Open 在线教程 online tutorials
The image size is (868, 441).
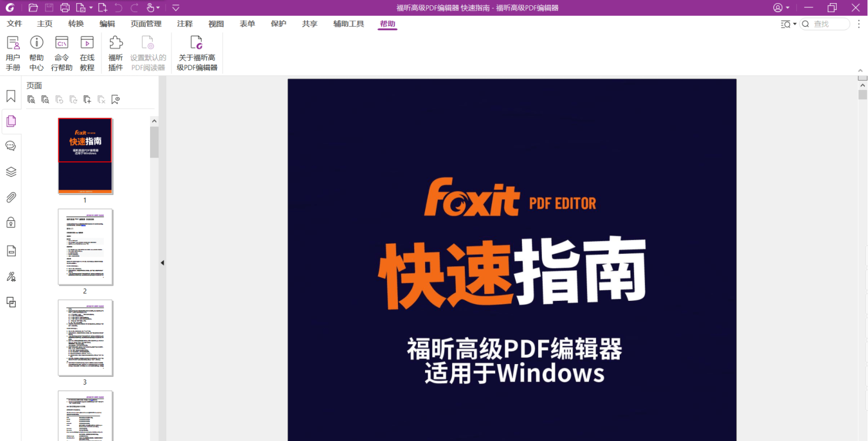click(87, 53)
